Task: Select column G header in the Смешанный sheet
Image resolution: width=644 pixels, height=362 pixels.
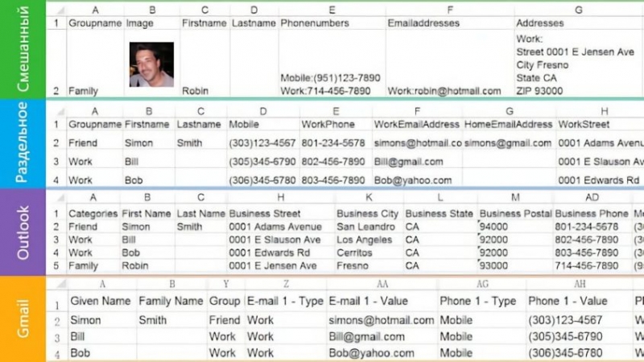Action: click(579, 10)
